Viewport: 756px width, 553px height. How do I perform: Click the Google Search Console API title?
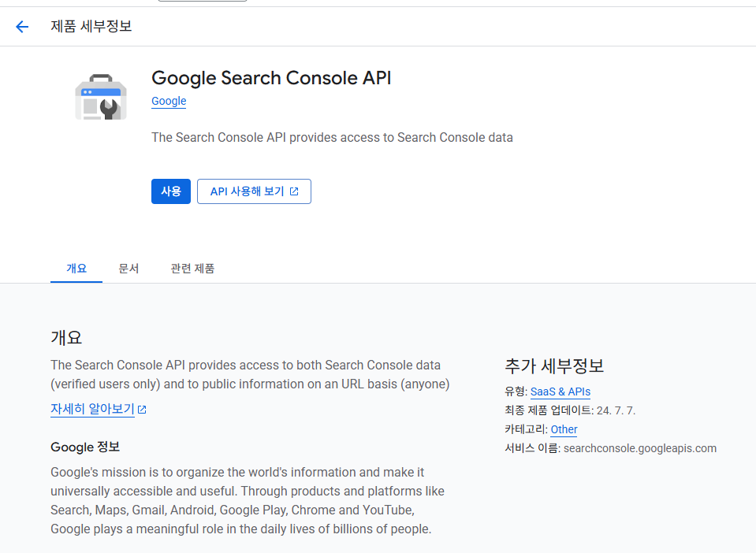click(x=271, y=78)
